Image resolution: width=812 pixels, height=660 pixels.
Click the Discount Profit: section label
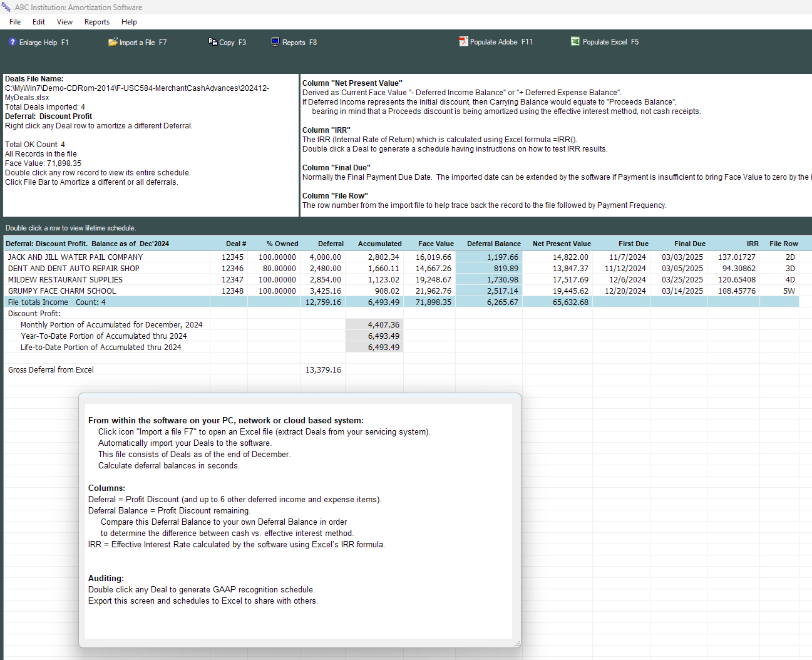click(34, 313)
